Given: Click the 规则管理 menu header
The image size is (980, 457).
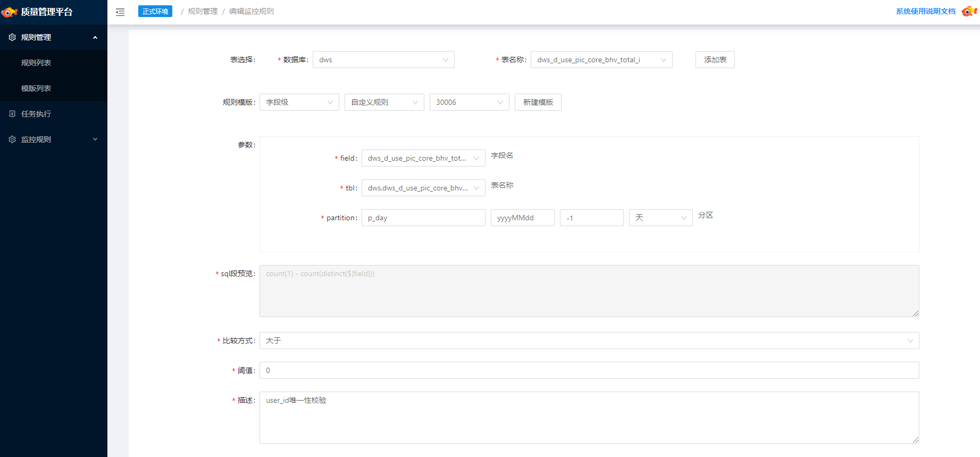Looking at the screenshot, I should 54,37.
